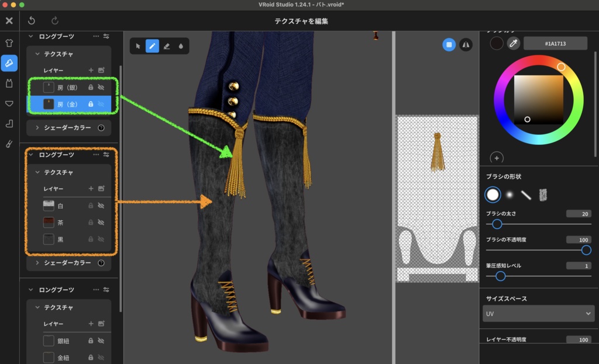Open the socks category in sidebar
599x364 pixels.
pos(9,124)
